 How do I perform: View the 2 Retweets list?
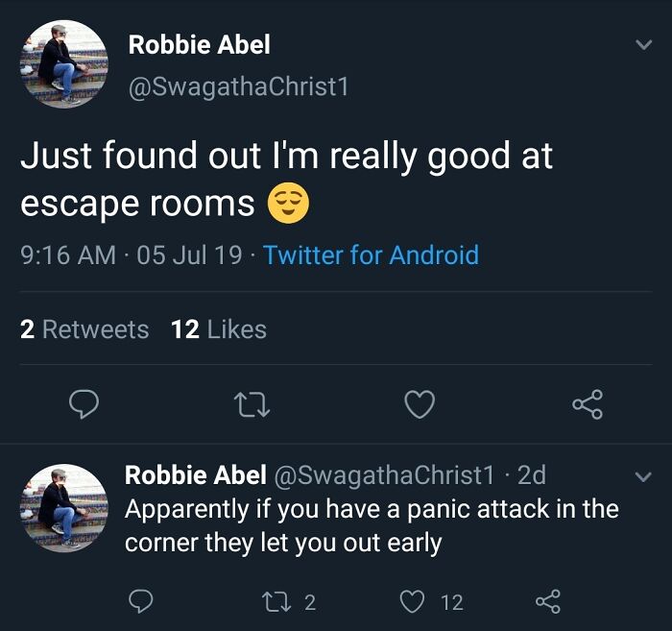(x=84, y=329)
